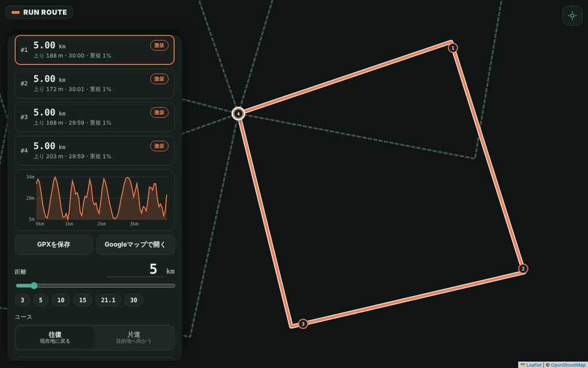Select waypoint marker 3 on the map
Image resolution: width=588 pixels, height=368 pixels.
303,324
